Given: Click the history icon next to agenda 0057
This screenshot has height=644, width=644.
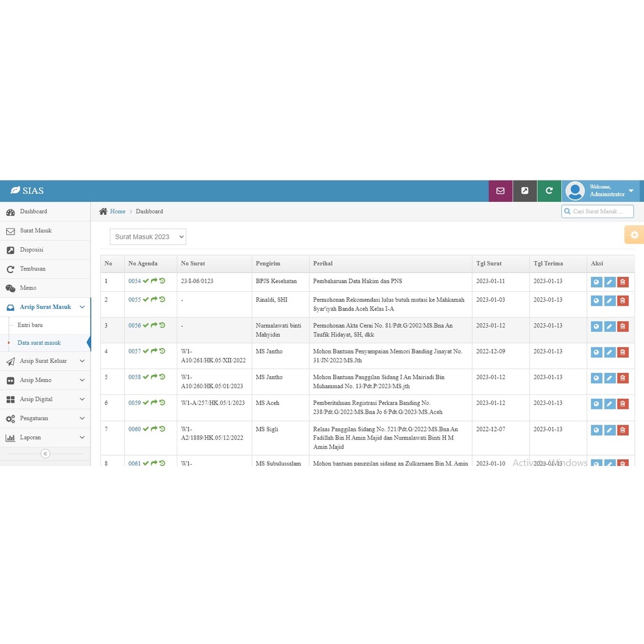Looking at the screenshot, I should pos(162,351).
